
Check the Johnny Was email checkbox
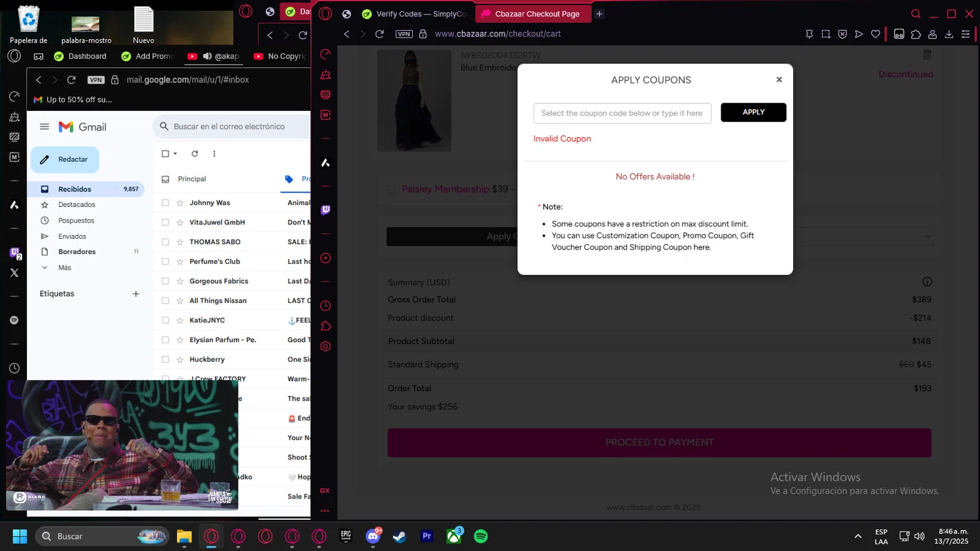[x=165, y=203]
